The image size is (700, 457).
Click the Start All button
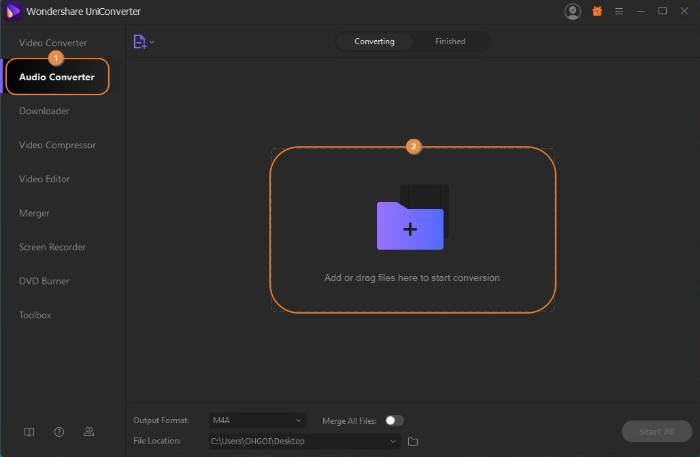[x=657, y=432]
